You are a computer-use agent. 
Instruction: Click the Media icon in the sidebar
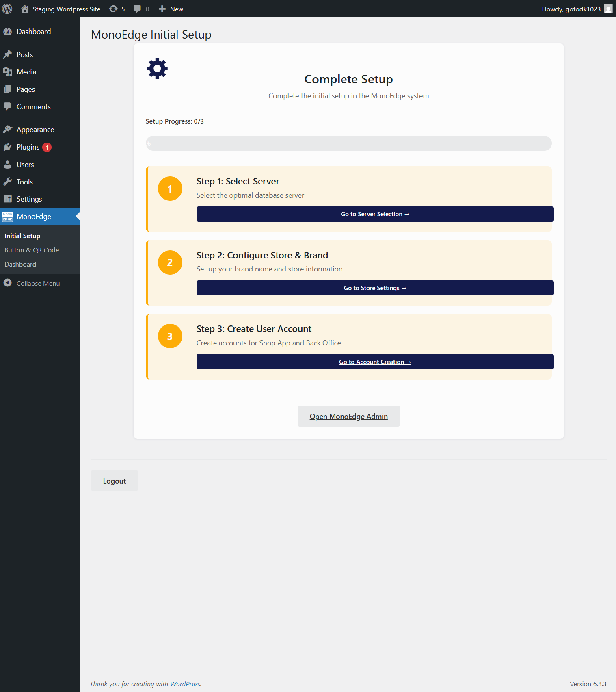[8, 72]
